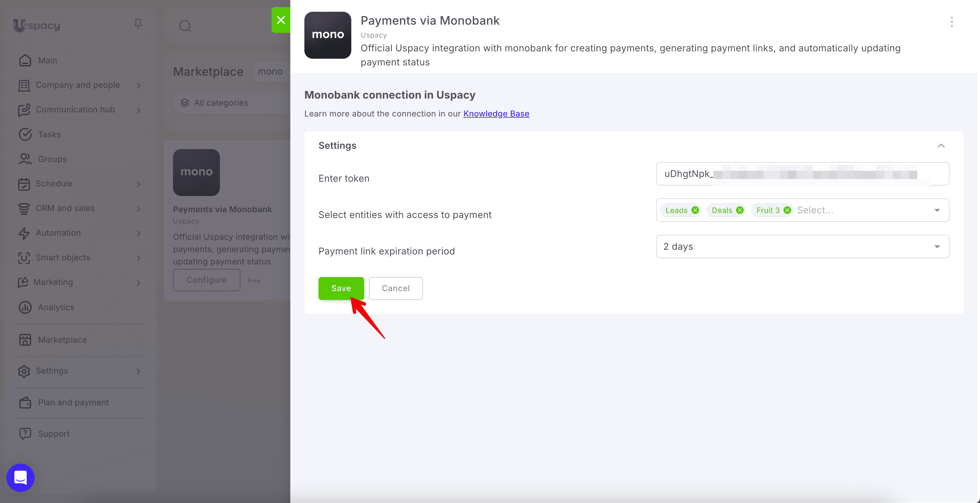Viewport: 980px width, 503px height.
Task: Cancel the Monobank settings changes
Action: (x=396, y=288)
